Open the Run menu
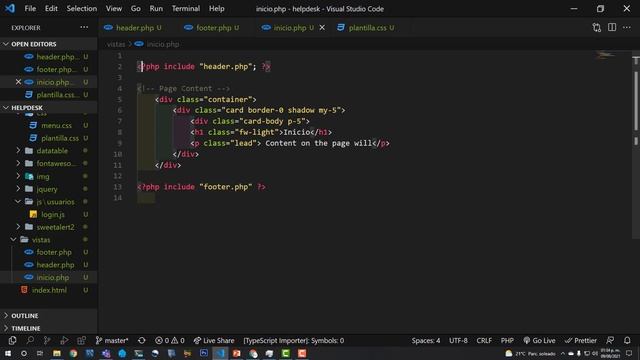This screenshot has height=360, width=640. tap(156, 9)
